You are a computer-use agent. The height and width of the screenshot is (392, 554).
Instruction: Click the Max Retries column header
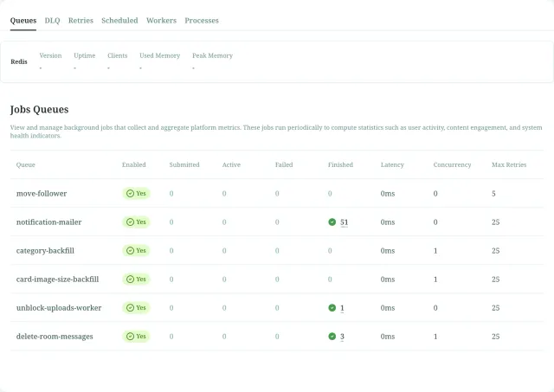click(509, 164)
